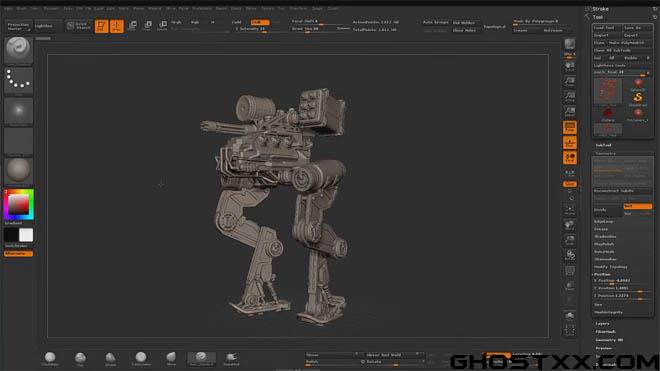The image size is (660, 371).
Task: Expand ZRemesher subsection
Action: 605,259
